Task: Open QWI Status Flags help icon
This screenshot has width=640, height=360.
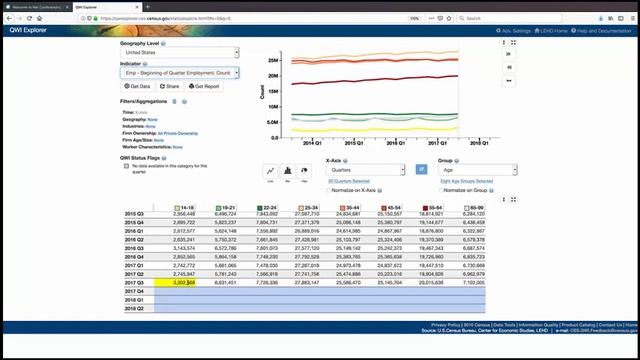Action: click(164, 158)
